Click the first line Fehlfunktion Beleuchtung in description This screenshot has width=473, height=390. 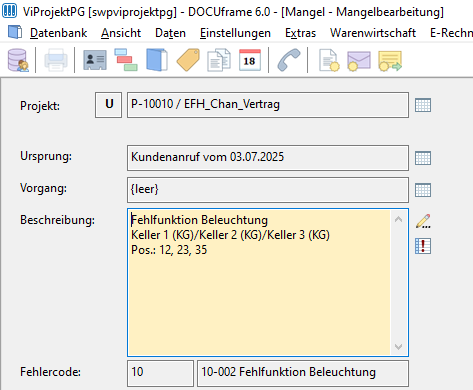(199, 220)
